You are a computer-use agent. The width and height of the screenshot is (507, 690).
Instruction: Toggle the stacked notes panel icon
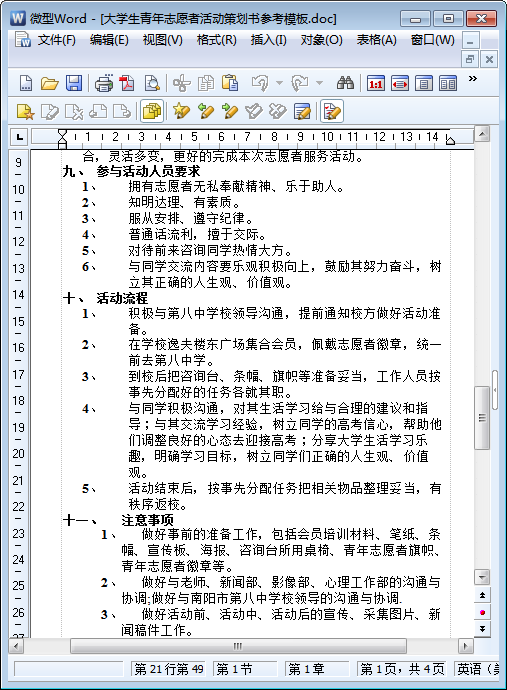[152, 111]
